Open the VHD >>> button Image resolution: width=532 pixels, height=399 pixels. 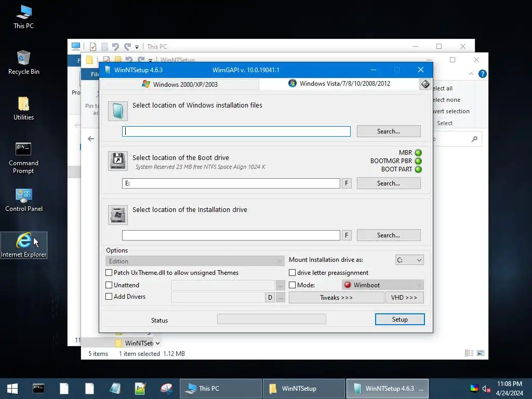tap(404, 298)
